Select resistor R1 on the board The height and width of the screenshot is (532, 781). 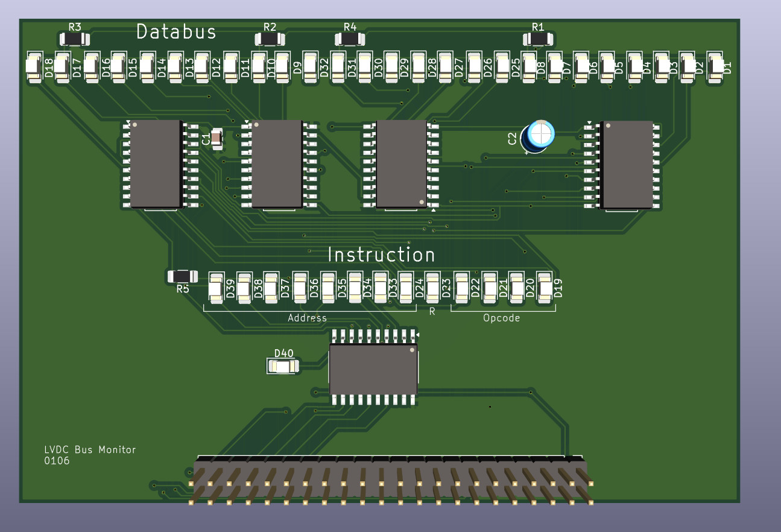(x=538, y=39)
